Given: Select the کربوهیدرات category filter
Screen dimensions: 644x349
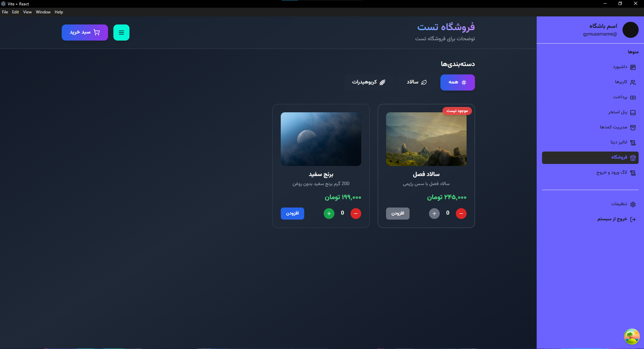Looking at the screenshot, I should click(x=368, y=82).
